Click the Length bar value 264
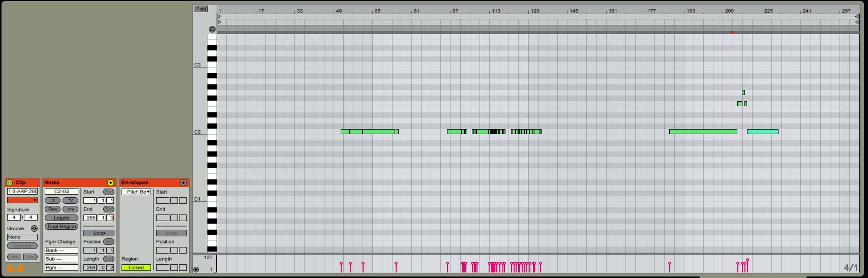 point(90,267)
